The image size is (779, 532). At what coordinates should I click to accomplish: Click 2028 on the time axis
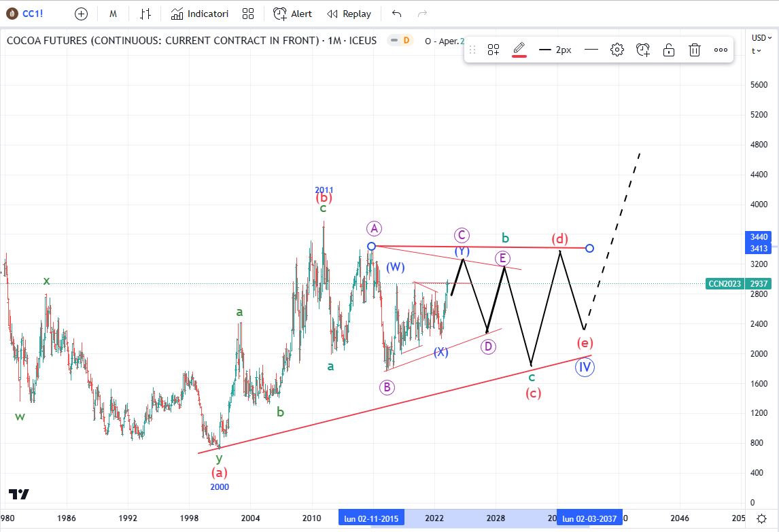pyautogui.click(x=496, y=518)
